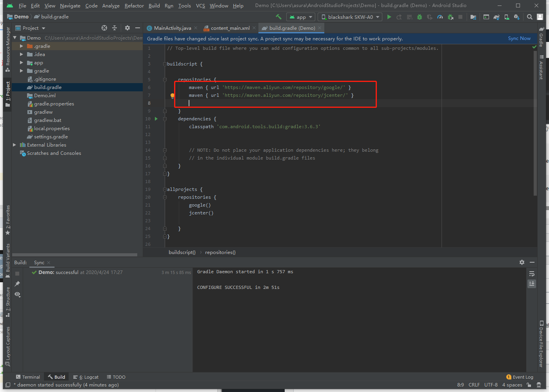Click the Make Project hammer icon
549x392 pixels.
pyautogui.click(x=278, y=17)
